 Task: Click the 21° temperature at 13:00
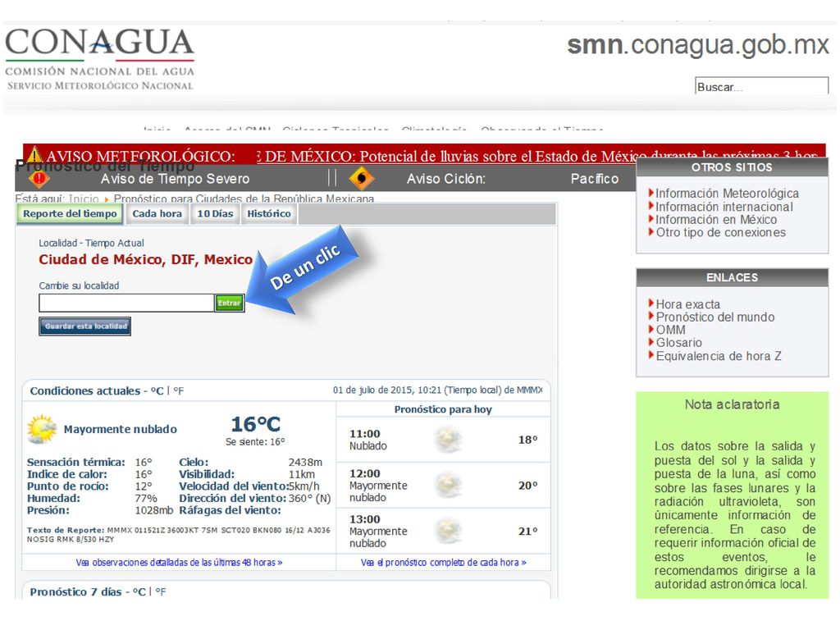tap(527, 532)
